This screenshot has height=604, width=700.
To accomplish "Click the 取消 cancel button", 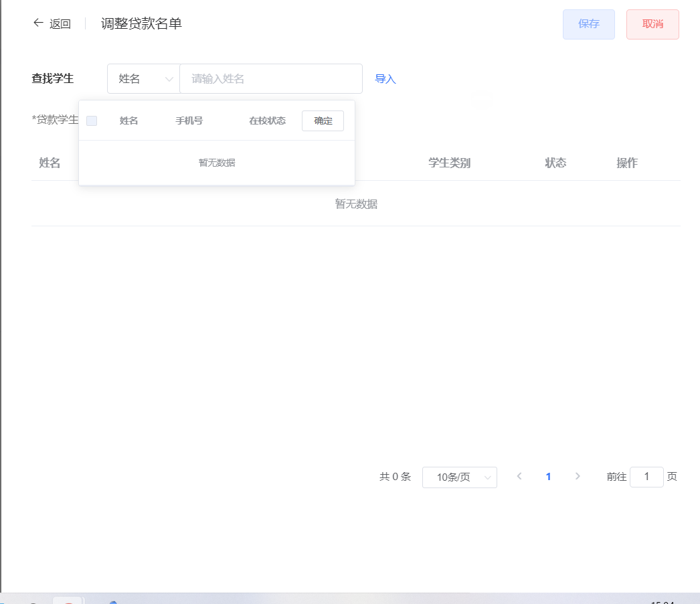I will coord(652,23).
